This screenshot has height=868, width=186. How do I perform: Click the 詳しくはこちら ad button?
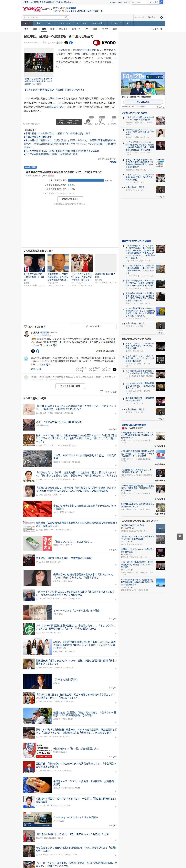pos(143,102)
